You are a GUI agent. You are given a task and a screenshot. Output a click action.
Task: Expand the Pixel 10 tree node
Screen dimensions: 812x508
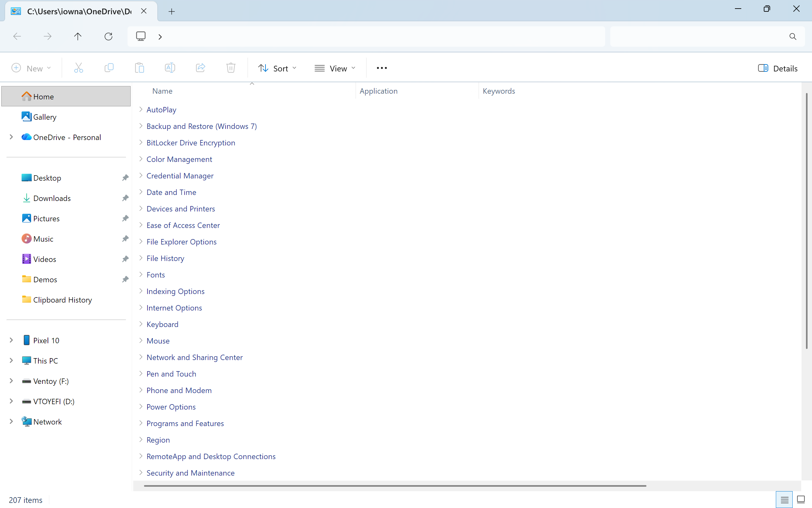11,340
